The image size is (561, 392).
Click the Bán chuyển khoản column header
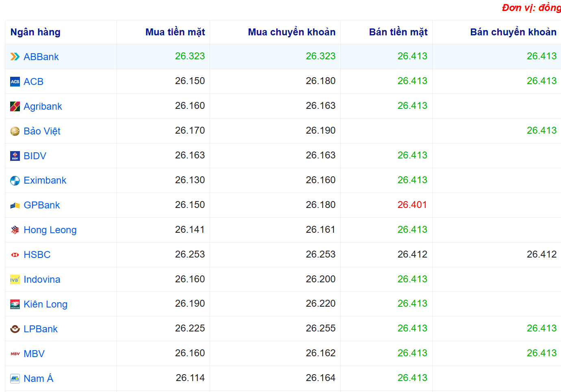(513, 32)
